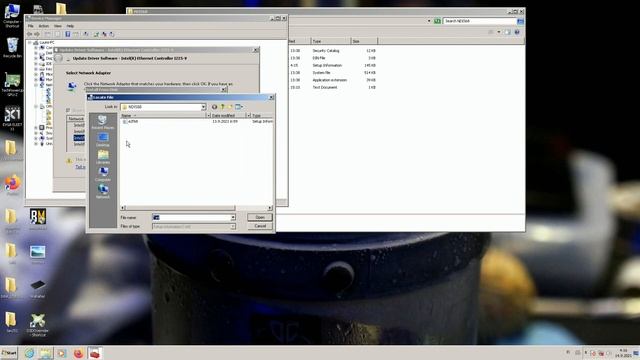Screen dimensions: 640x360
Task: Toggle preview pane icon in Explorer toolbar
Action: [x=507, y=32]
